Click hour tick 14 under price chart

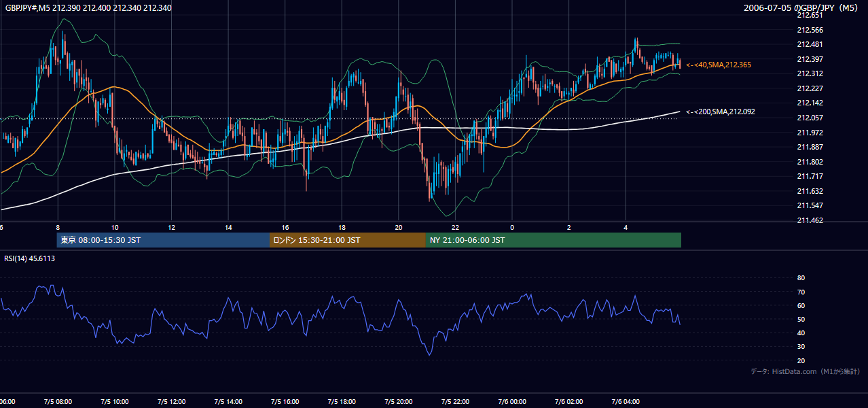pos(228,228)
